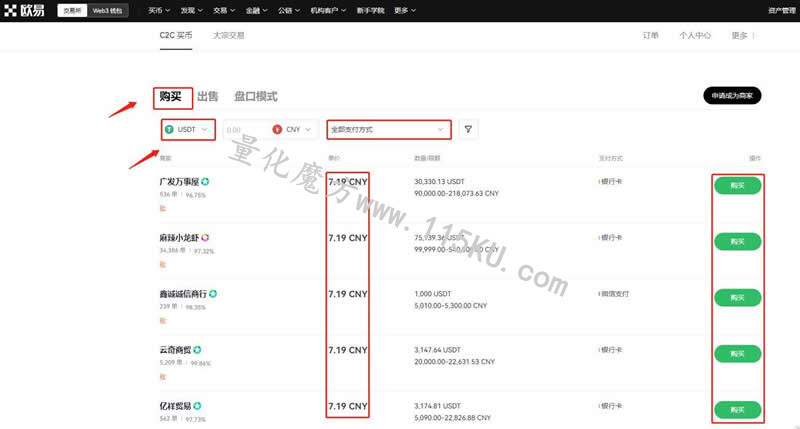
Task: Open the USDT coin dropdown
Action: pyautogui.click(x=188, y=130)
